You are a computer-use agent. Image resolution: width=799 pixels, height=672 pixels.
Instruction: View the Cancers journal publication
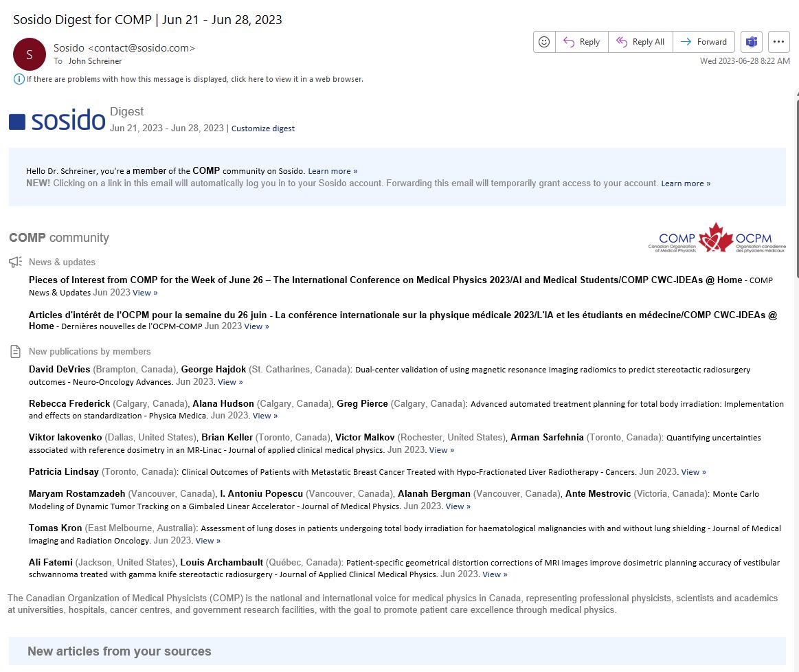coord(693,472)
